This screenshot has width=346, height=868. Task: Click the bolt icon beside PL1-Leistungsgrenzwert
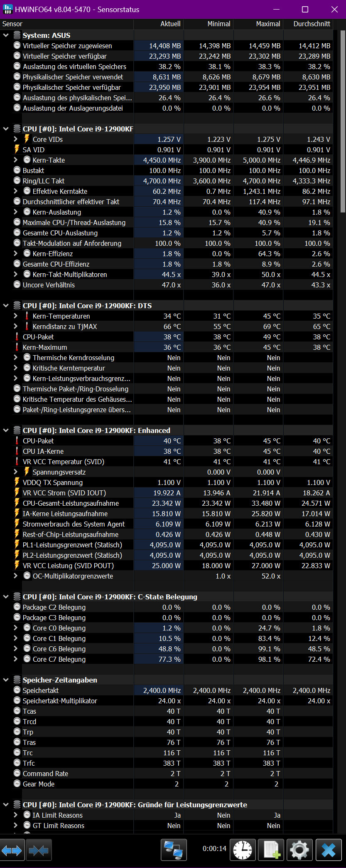pyautogui.click(x=17, y=544)
